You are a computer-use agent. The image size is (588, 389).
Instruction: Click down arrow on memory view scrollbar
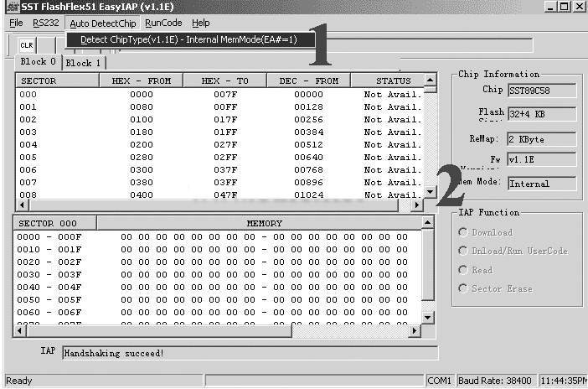[428, 317]
